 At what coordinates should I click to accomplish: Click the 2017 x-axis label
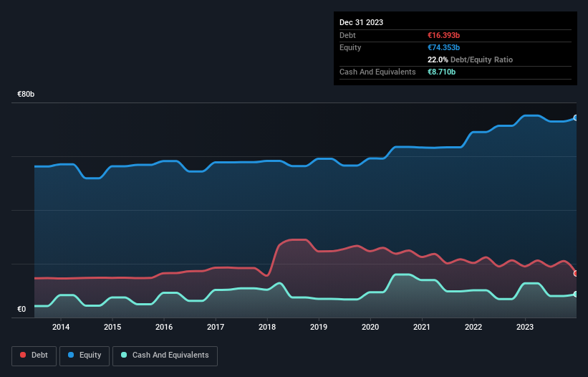pyautogui.click(x=216, y=327)
